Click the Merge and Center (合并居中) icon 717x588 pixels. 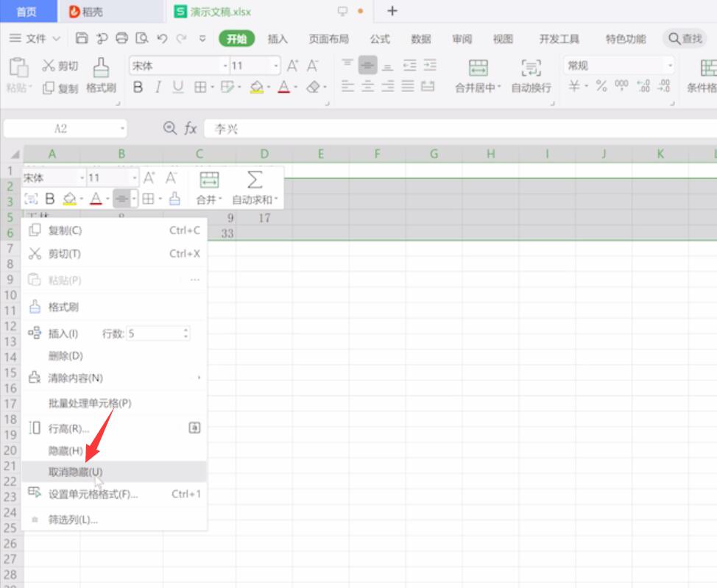(478, 68)
